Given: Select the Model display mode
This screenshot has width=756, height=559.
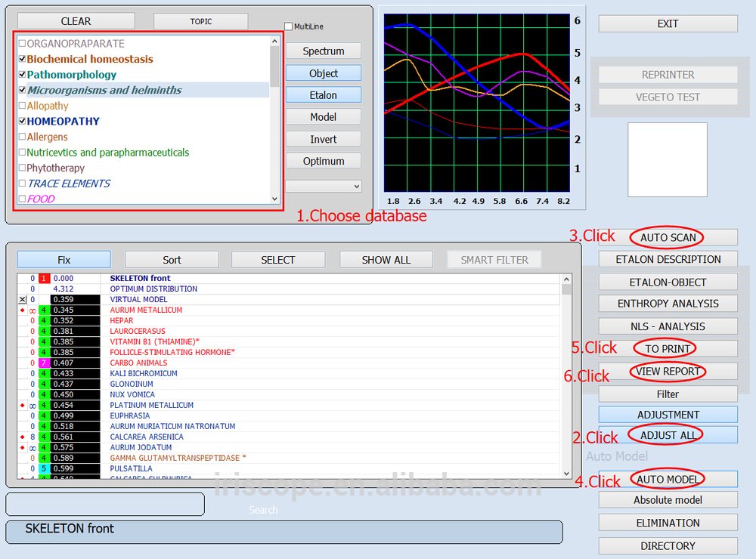Looking at the screenshot, I should click(x=323, y=116).
